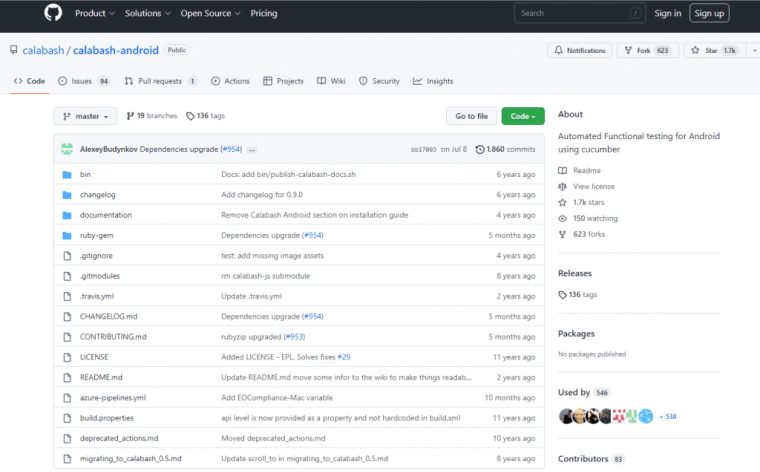Click the slash shortcut icon in search

click(x=635, y=13)
